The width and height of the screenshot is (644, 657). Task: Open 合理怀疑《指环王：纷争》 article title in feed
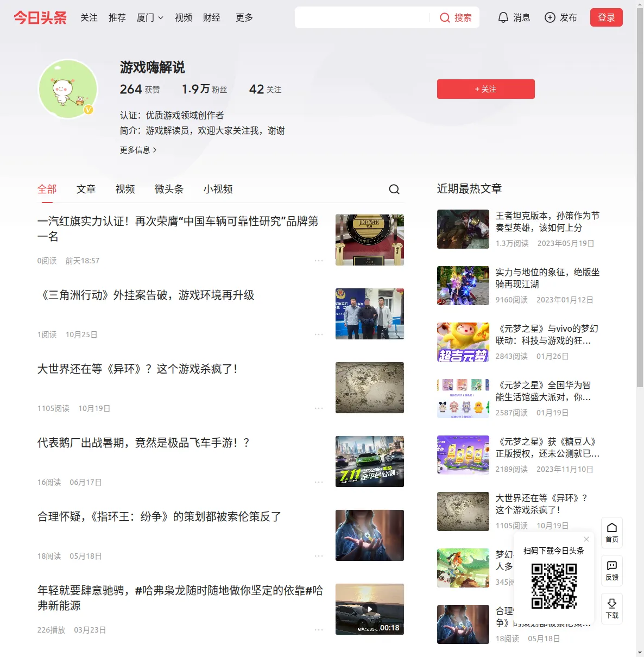159,517
